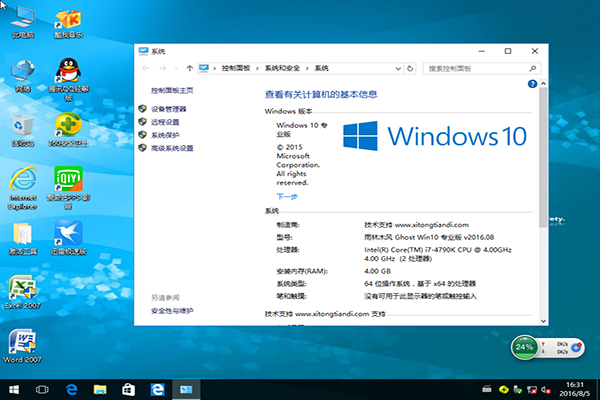Click the Ghost Win10 v2016.08 model text
This screenshot has height=400, width=600.
click(429, 237)
